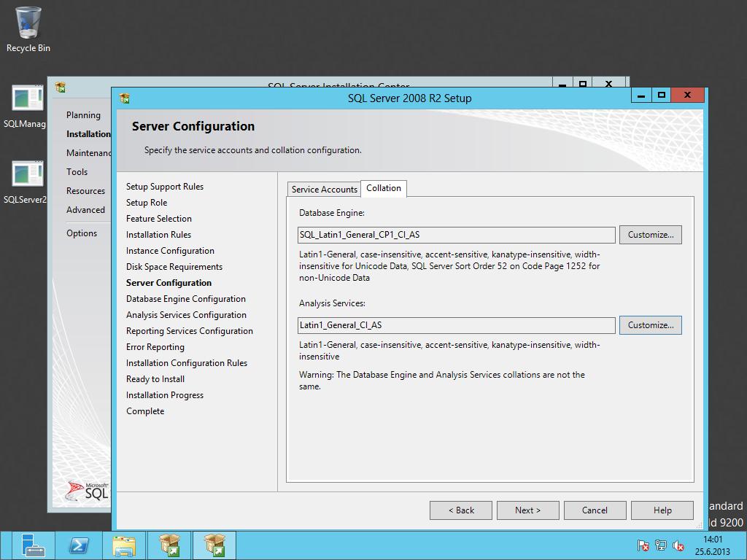
Task: Click the Instance Configuration step
Action: coord(170,251)
